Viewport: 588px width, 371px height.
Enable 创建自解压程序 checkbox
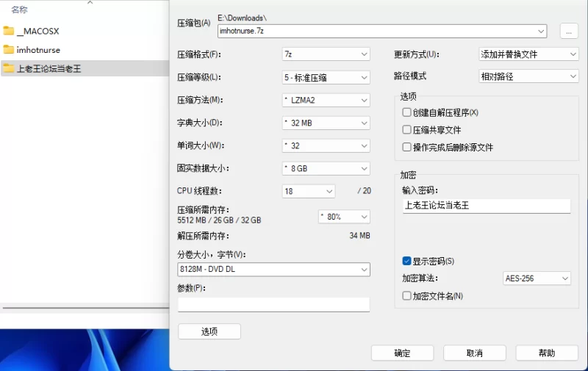click(x=406, y=112)
